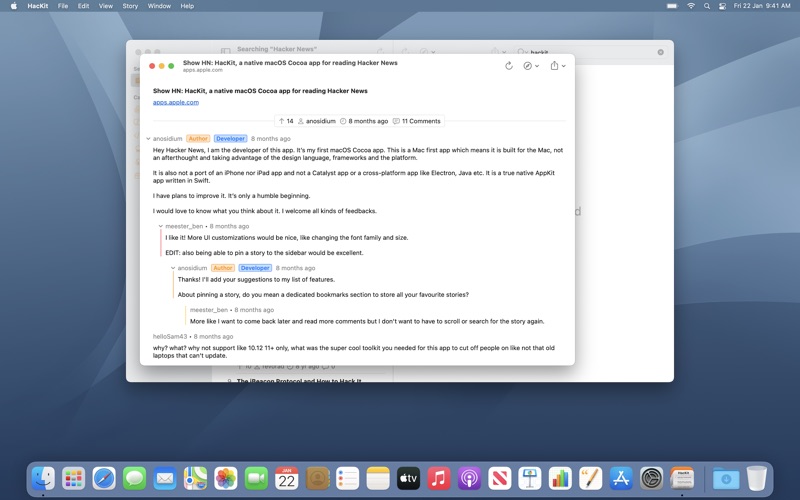Image resolution: width=800 pixels, height=500 pixels.
Task: Open the Apple menu
Action: tap(14, 6)
